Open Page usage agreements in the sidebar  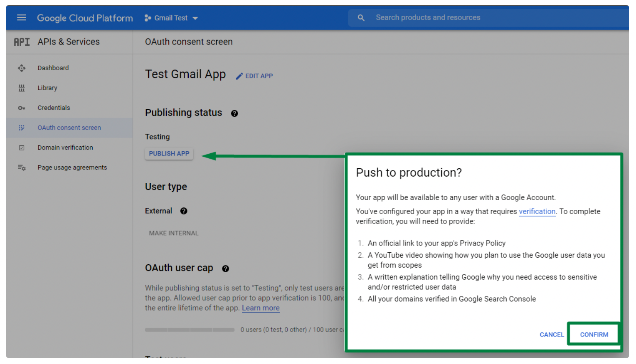(x=72, y=167)
